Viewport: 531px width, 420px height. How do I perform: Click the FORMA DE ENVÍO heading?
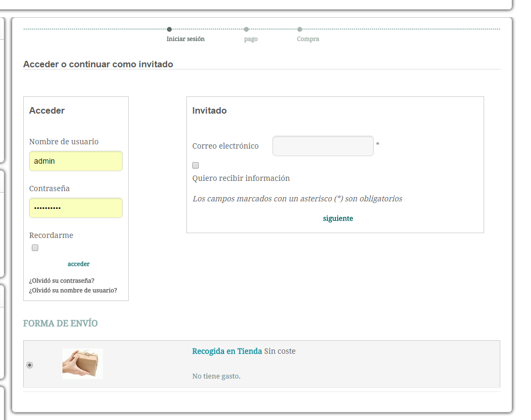(60, 323)
